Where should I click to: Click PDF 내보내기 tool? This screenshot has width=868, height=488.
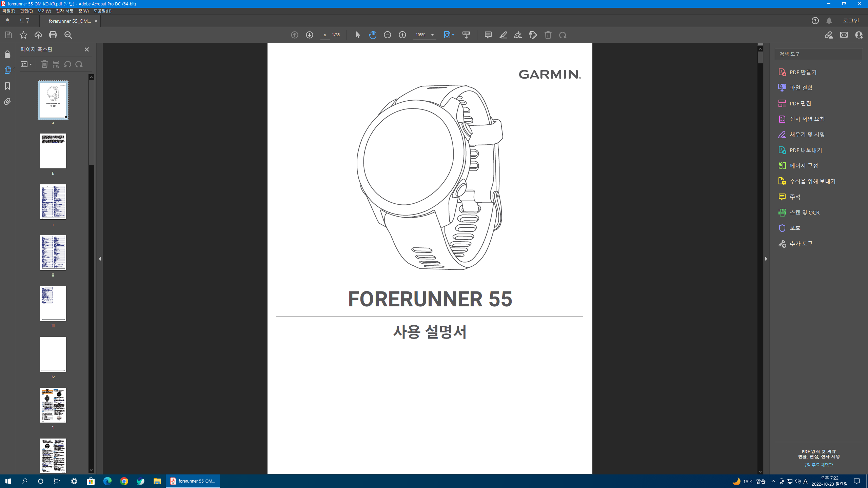click(x=805, y=150)
